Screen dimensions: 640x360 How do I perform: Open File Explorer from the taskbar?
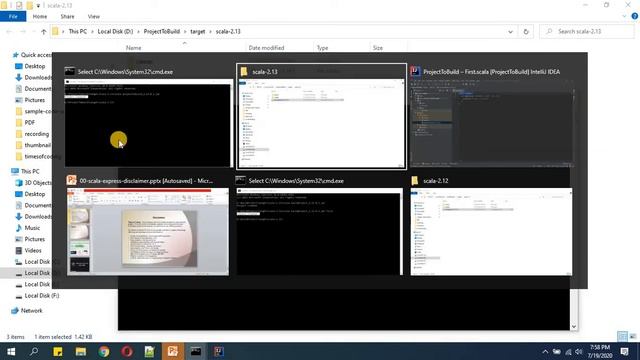(x=81, y=351)
